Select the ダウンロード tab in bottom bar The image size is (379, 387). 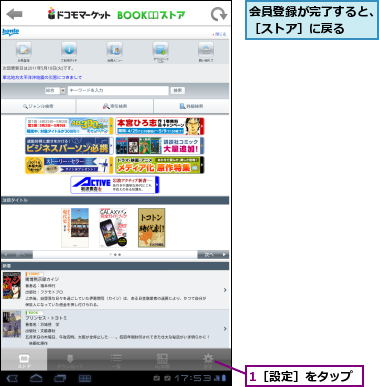point(70,360)
